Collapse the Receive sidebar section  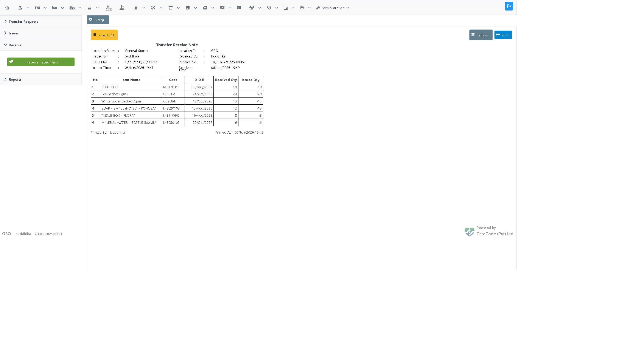(x=41, y=45)
